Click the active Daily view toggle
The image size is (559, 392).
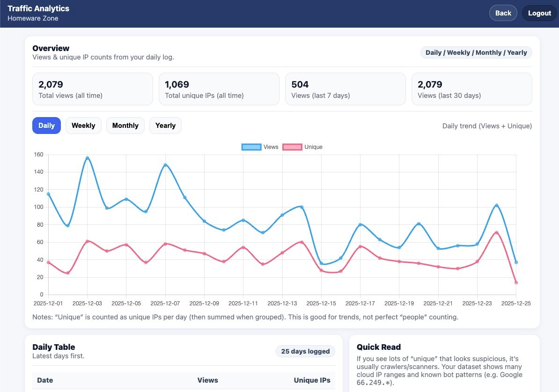pos(46,125)
